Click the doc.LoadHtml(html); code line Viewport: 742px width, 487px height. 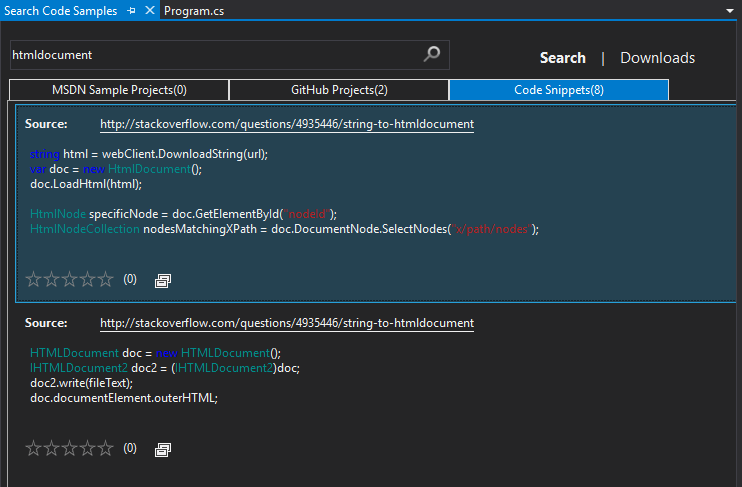86,184
